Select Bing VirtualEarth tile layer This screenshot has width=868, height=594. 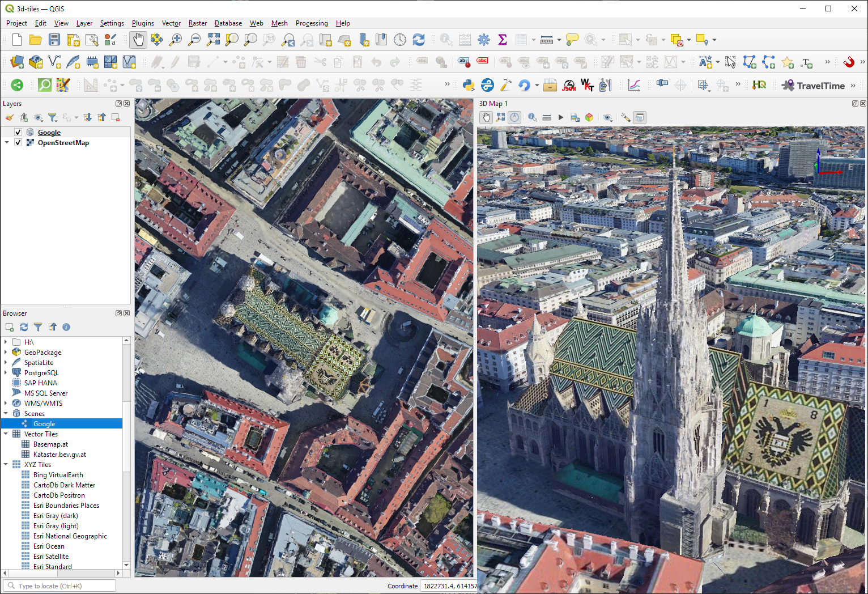point(58,474)
